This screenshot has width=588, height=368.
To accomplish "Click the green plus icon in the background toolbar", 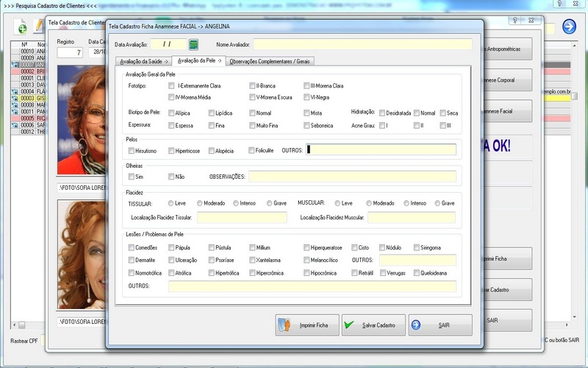I will click(x=23, y=27).
